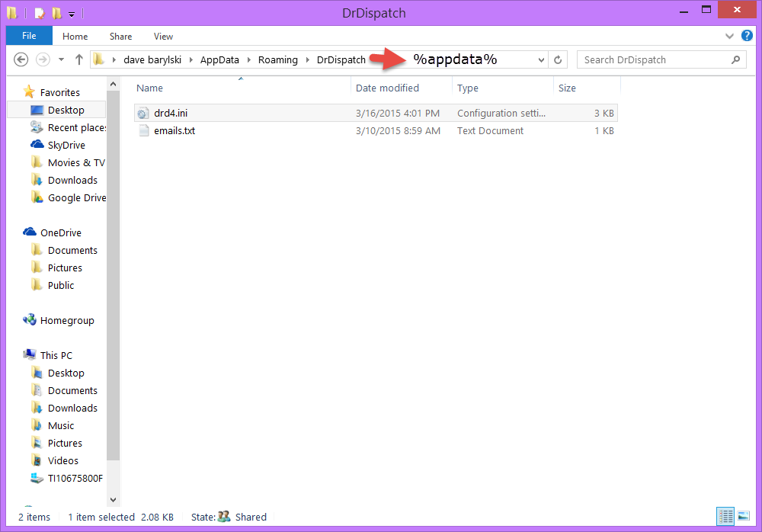Image resolution: width=762 pixels, height=532 pixels.
Task: Click the DrDispatch breadcrumb
Action: coord(341,59)
